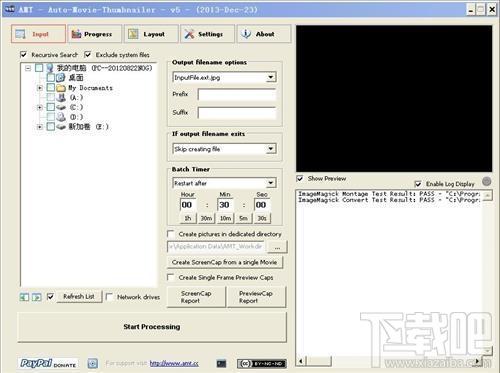Enable Create pictures in dedicated directory
500x373 pixels.
(x=171, y=234)
